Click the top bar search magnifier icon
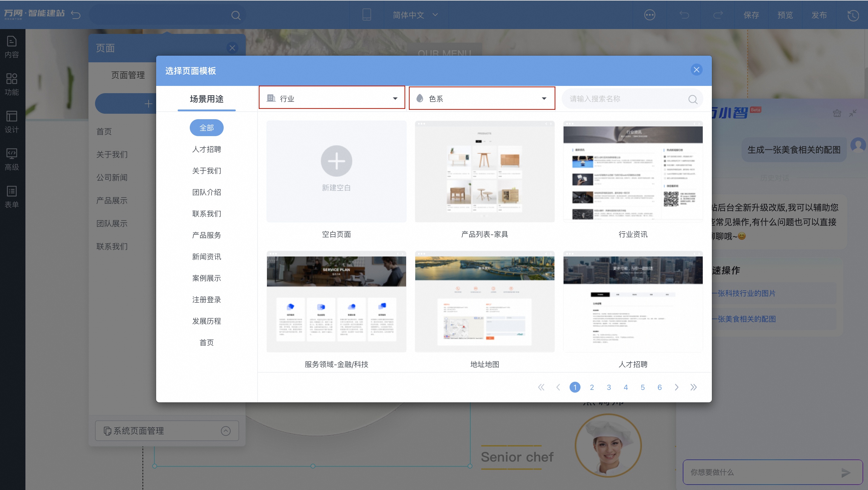The image size is (868, 490). tap(236, 15)
